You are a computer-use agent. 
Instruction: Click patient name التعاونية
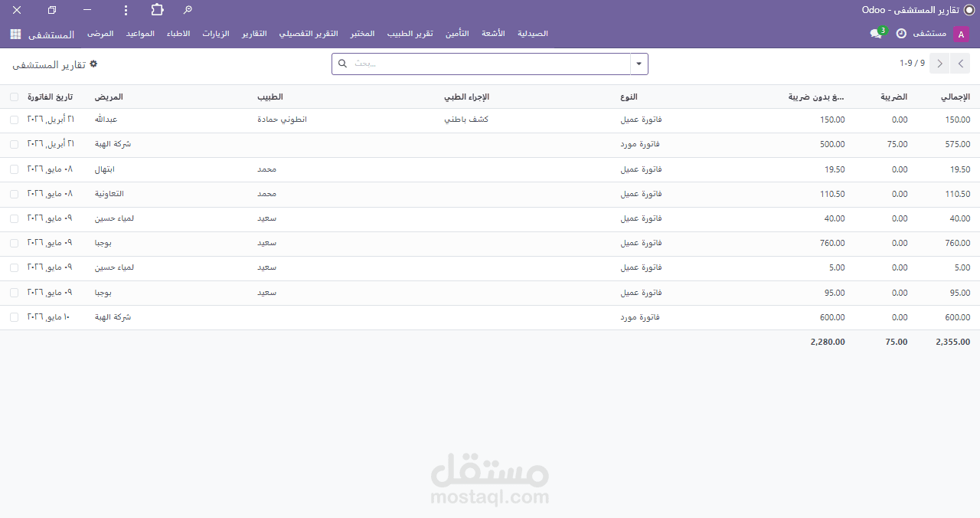coord(109,194)
